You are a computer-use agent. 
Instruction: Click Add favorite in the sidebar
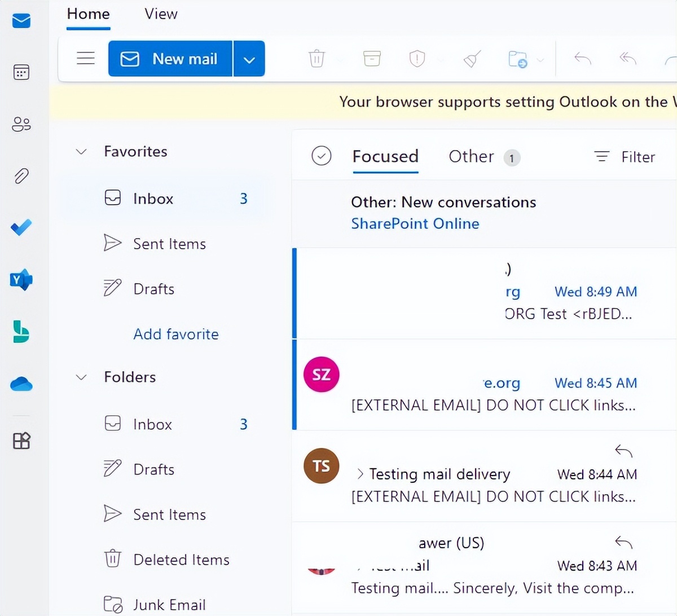[175, 334]
